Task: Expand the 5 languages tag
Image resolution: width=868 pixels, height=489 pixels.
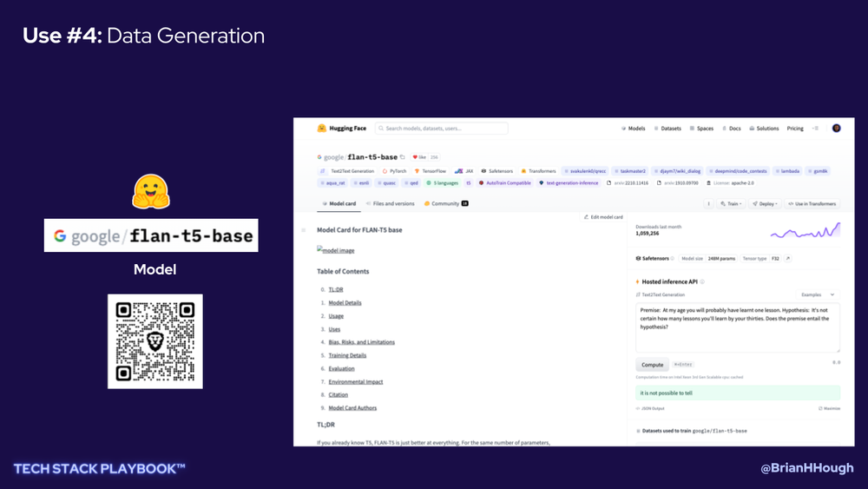Action: 443,182
